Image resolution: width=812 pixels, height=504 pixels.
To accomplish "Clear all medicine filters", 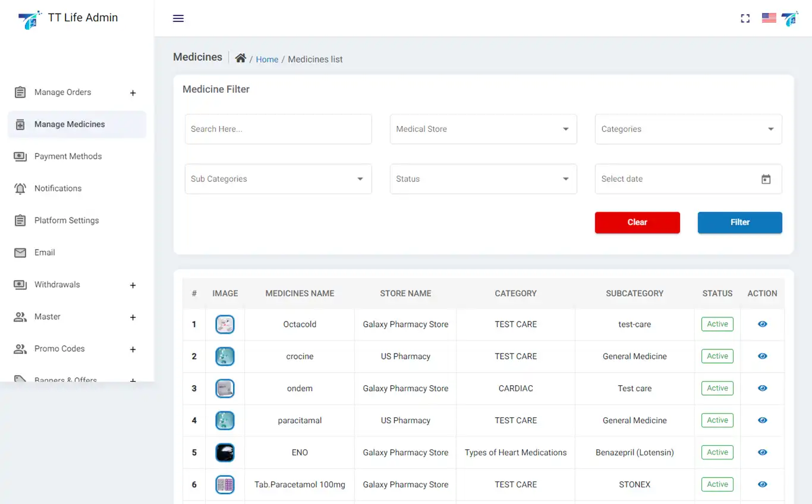I will [637, 222].
